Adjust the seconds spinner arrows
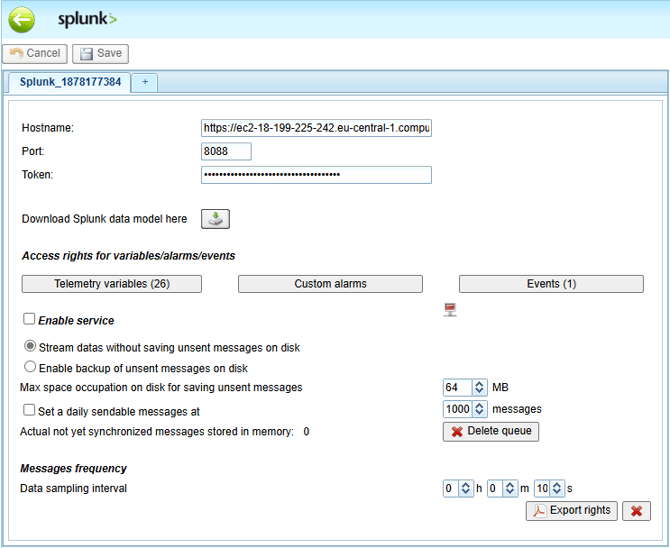This screenshot has height=548, width=670. pos(556,488)
